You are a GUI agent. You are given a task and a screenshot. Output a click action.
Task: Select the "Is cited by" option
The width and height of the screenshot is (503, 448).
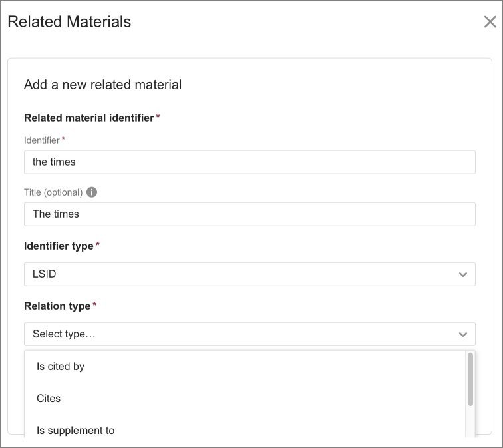click(61, 366)
